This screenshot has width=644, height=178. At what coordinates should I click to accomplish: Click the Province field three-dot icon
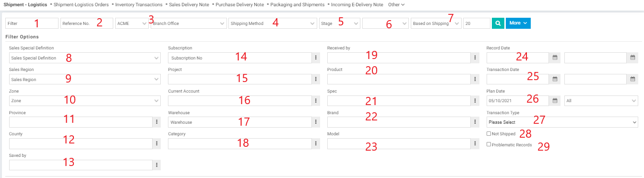tap(157, 122)
